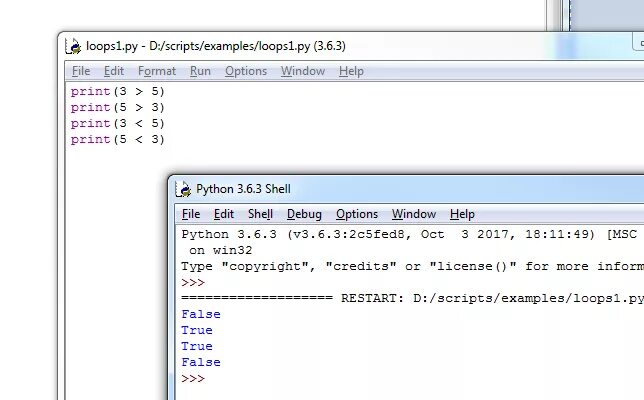This screenshot has width=644, height=400.
Task: Open the Options menu in loops1.py editor
Action: (246, 71)
